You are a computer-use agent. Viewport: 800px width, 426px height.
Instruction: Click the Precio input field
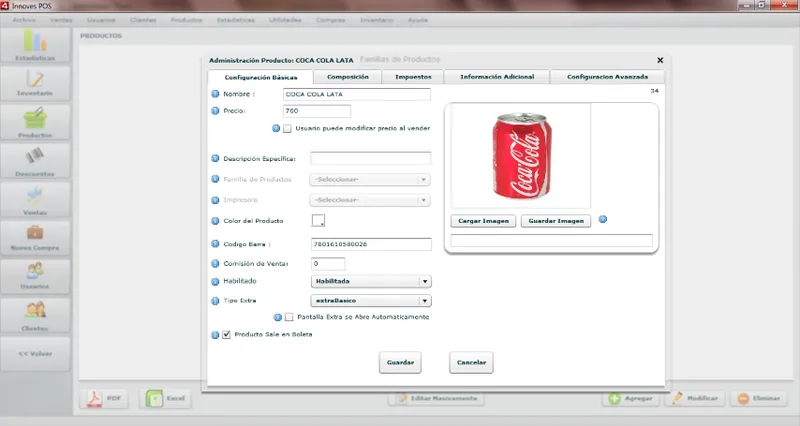pyautogui.click(x=317, y=111)
